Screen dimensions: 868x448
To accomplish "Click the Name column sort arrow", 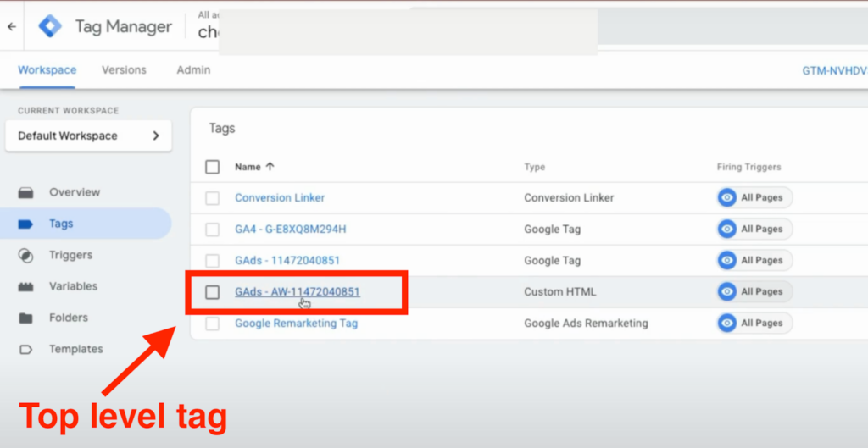I will pyautogui.click(x=270, y=167).
